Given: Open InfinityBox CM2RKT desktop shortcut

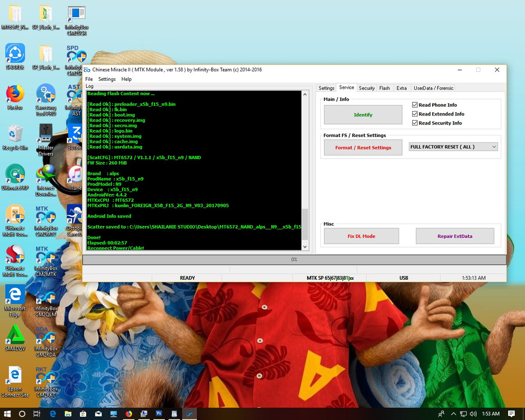Looking at the screenshot, I should pyautogui.click(x=46, y=382).
